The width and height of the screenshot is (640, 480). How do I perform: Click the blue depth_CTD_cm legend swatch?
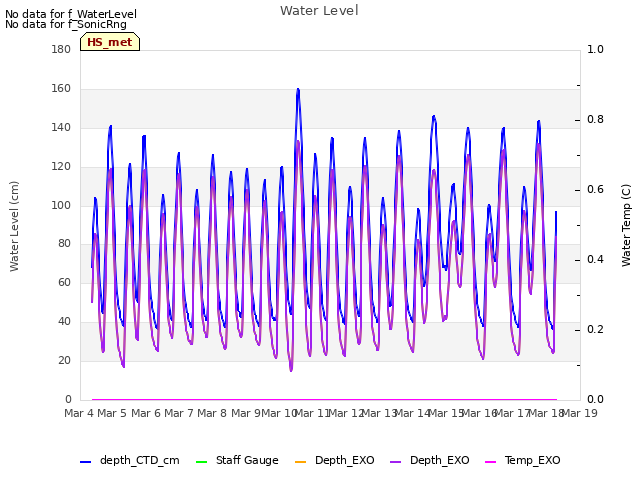[x=85, y=462]
